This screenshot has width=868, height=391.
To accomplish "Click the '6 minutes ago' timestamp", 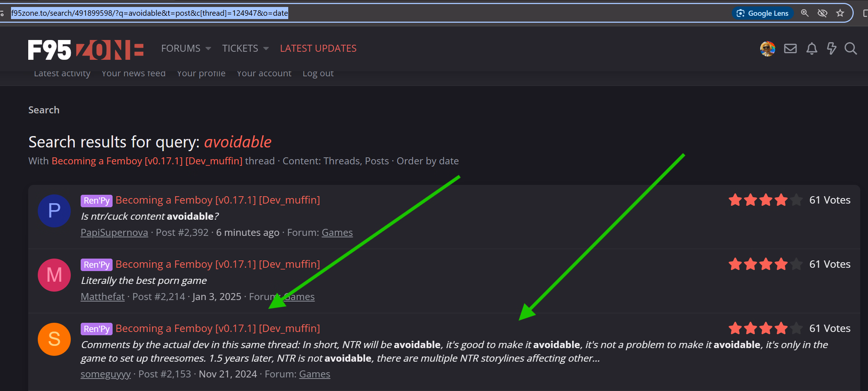I will coord(248,233).
